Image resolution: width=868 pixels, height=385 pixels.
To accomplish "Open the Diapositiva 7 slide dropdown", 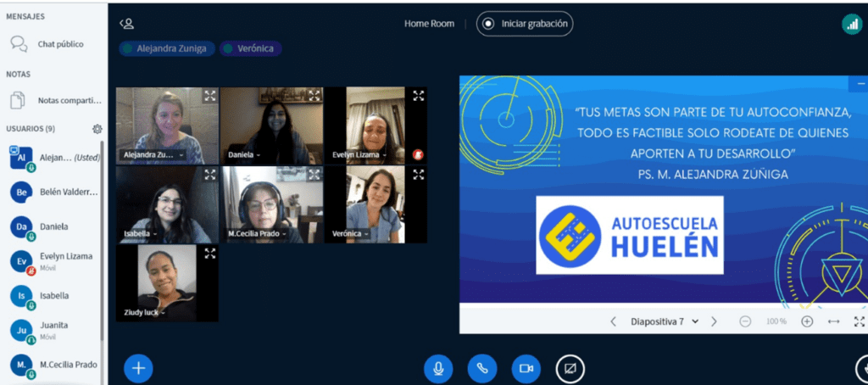I will coord(664,321).
